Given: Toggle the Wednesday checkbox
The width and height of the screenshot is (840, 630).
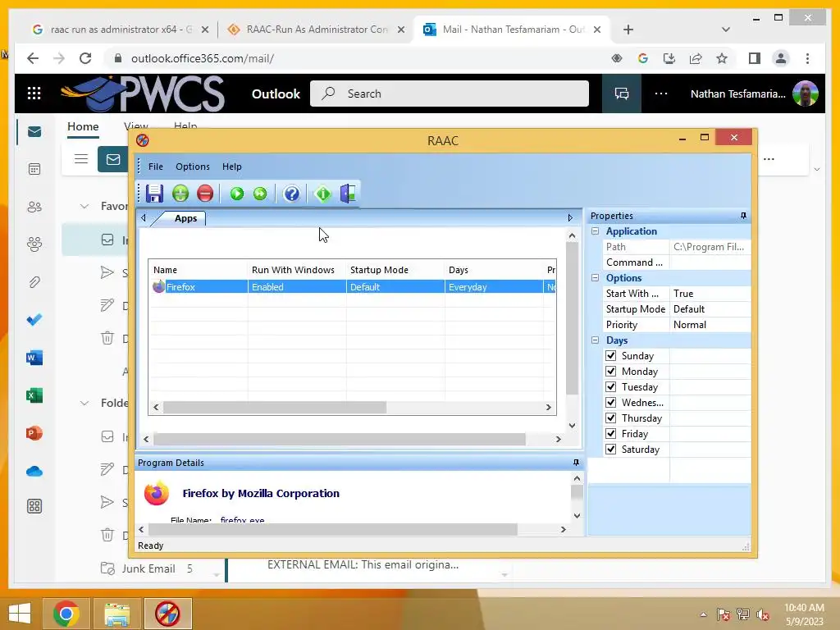Looking at the screenshot, I should click(x=610, y=402).
